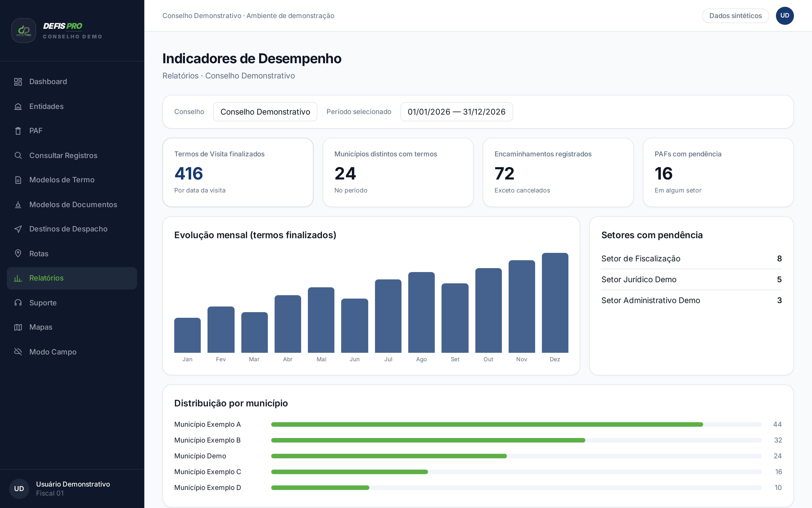Viewport: 812px width, 508px height.
Task: Click the Dados sintéticos badge
Action: click(735, 16)
